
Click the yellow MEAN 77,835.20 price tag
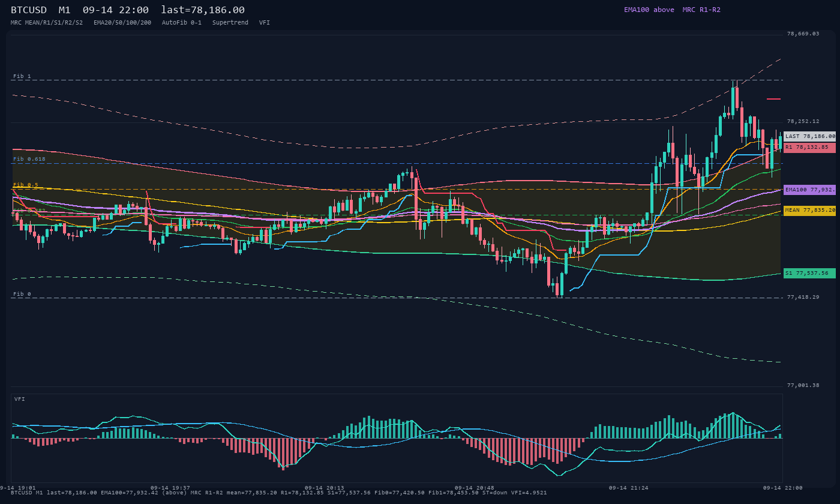pos(810,211)
